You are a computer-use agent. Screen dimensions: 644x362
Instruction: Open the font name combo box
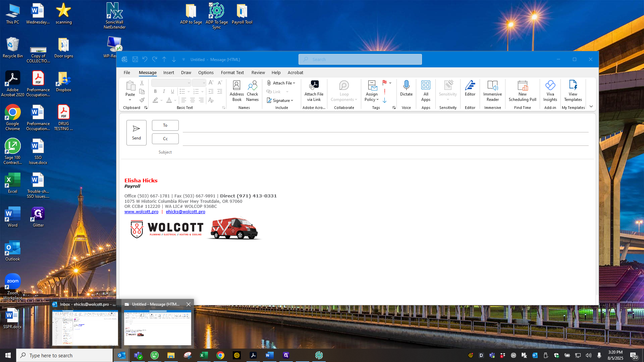[171, 83]
